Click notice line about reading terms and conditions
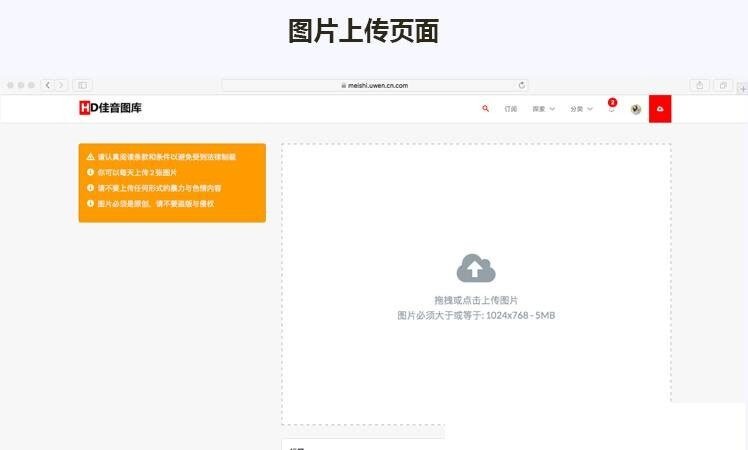This screenshot has width=748, height=450. pyautogui.click(x=166, y=157)
